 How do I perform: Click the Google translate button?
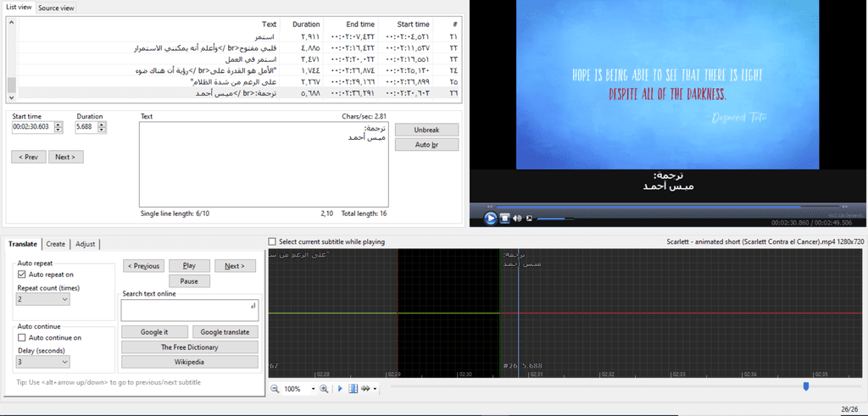[225, 332]
